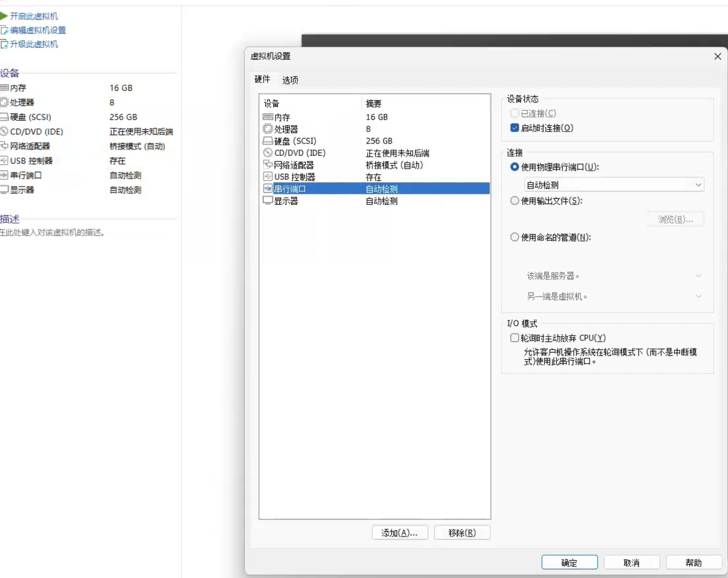728x578 pixels.
Task: Select the use output file (使用输出文件) radio button
Action: click(515, 201)
